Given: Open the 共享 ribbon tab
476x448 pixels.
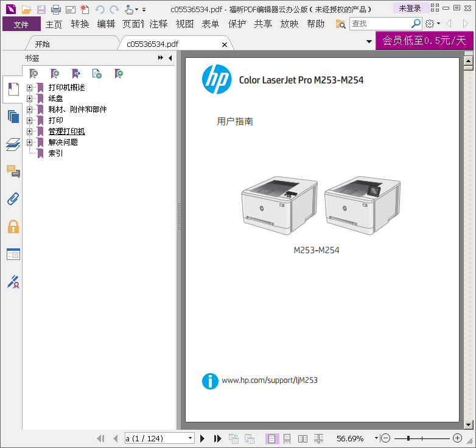Looking at the screenshot, I should (263, 24).
